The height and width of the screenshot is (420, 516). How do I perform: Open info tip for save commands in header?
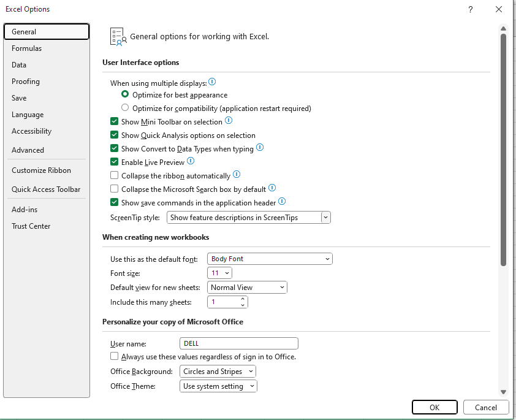pos(282,201)
